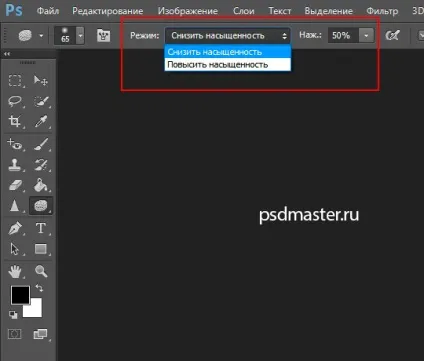Open the Слои menu
Screen dimensions: 424x361
(244, 11)
